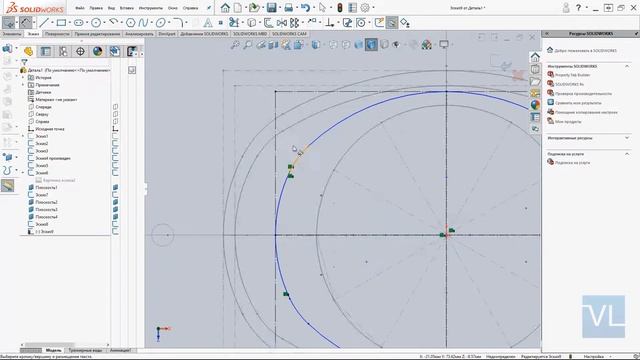Collapse the Эскиз6 tree node
This screenshot has height=360, width=640.
(x=23, y=173)
